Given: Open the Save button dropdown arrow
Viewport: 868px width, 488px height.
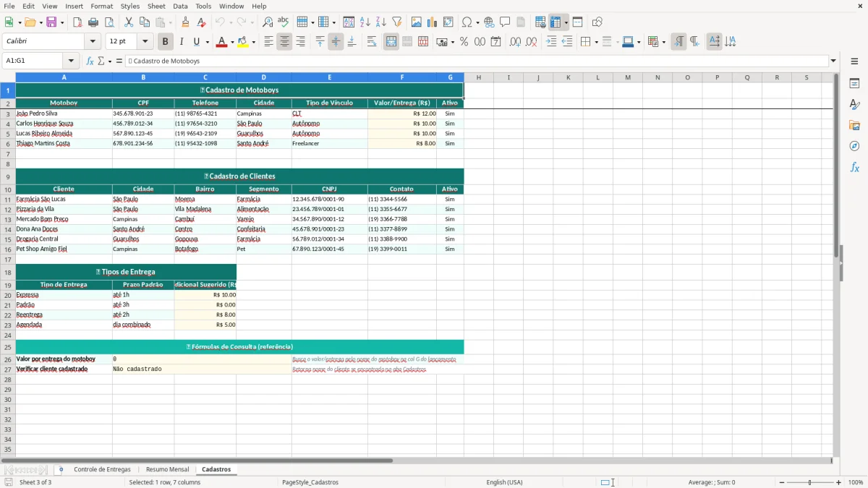Looking at the screenshot, I should click(62, 22).
